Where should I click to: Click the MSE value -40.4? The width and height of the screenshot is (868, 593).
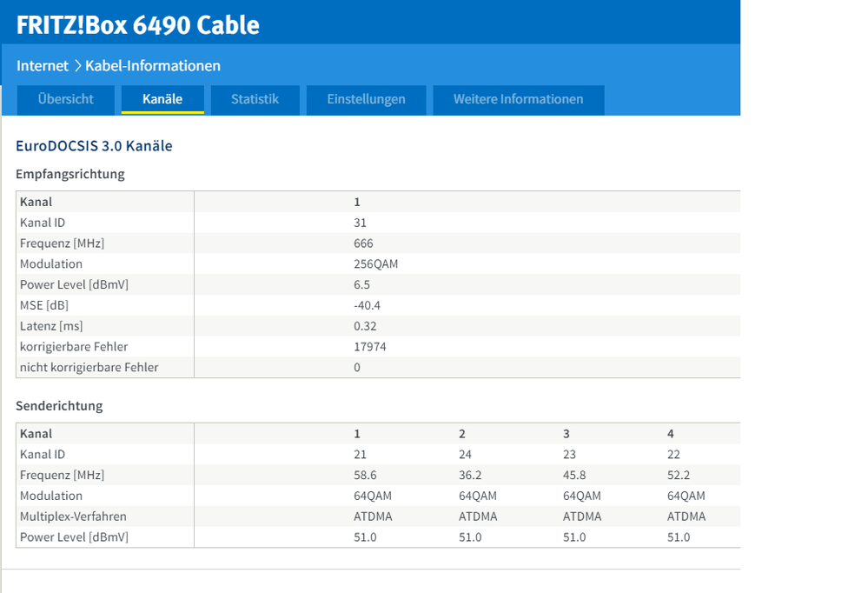(x=367, y=305)
